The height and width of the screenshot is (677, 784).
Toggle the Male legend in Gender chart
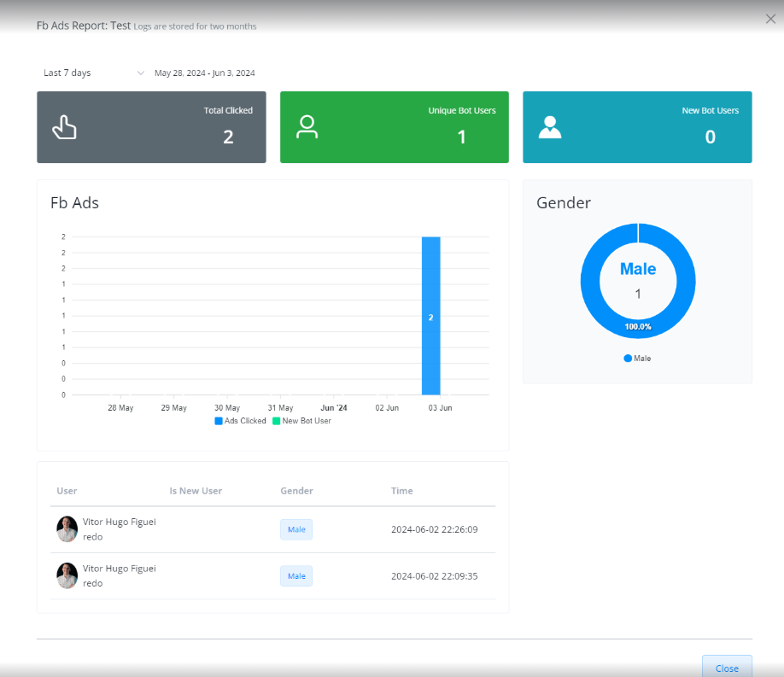(637, 359)
